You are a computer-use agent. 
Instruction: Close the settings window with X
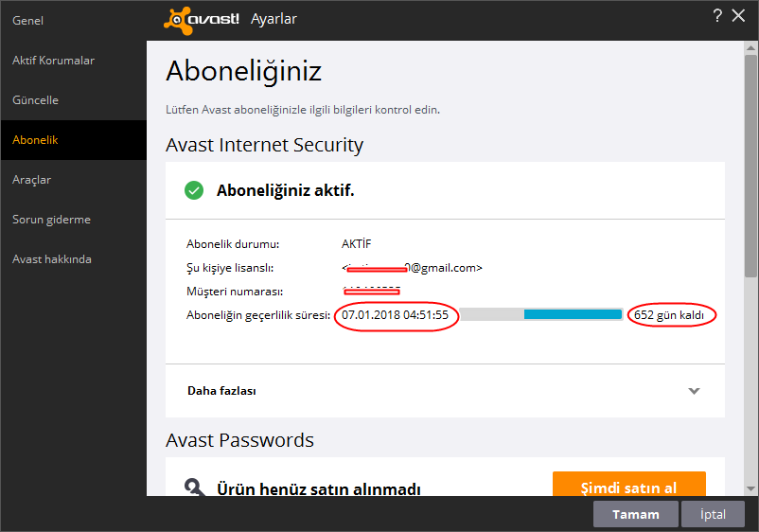point(738,15)
